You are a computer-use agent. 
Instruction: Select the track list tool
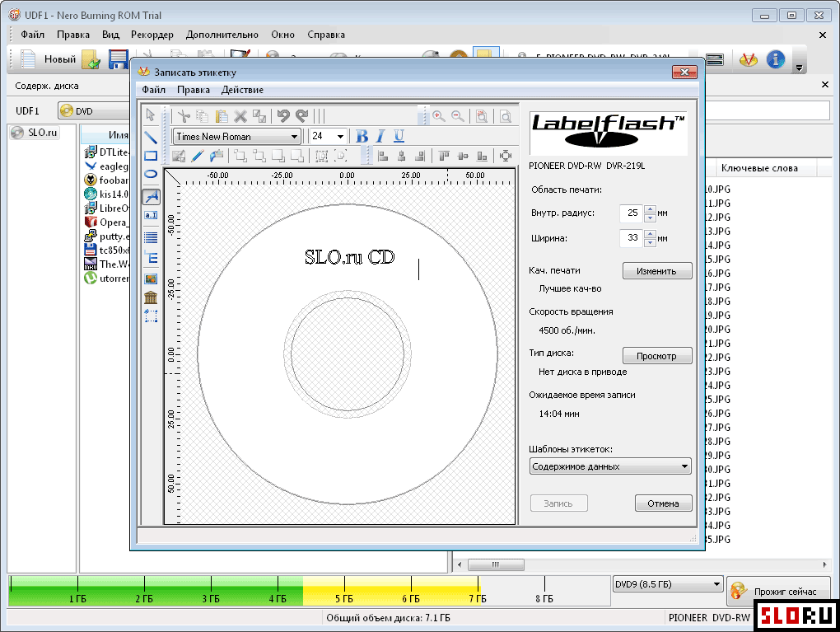pos(151,258)
